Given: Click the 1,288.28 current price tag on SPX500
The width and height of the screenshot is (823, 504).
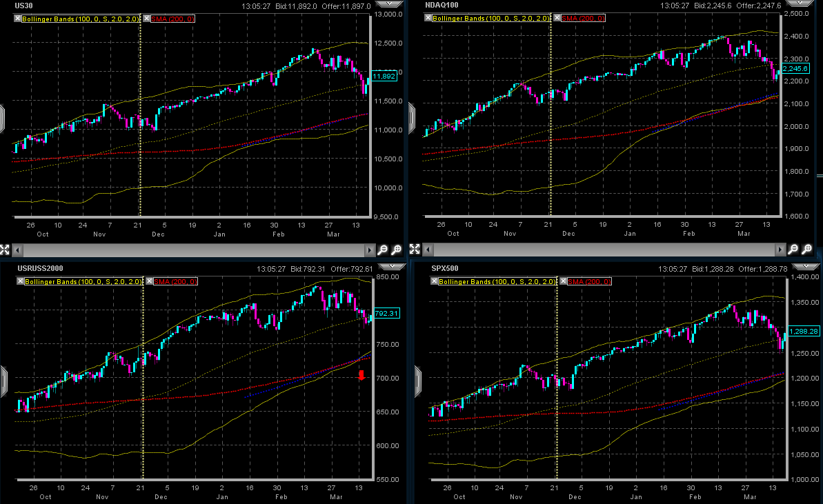Looking at the screenshot, I should 804,332.
